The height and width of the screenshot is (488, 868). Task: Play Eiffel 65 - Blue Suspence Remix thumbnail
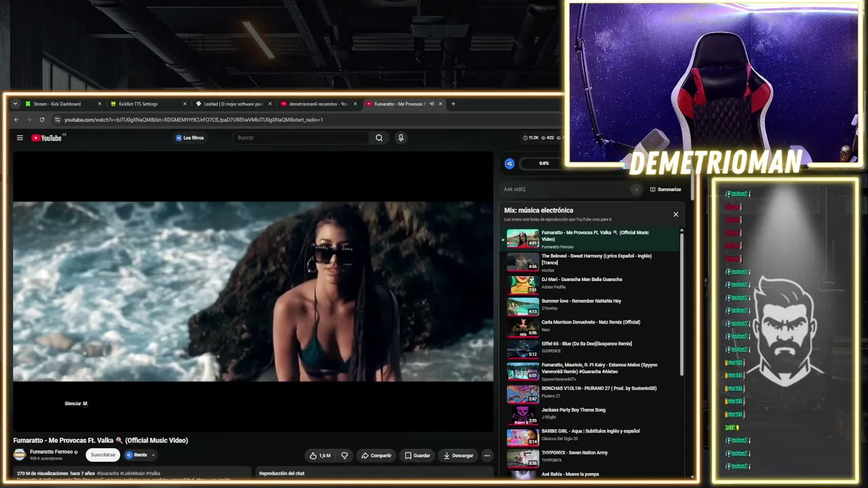[523, 349]
